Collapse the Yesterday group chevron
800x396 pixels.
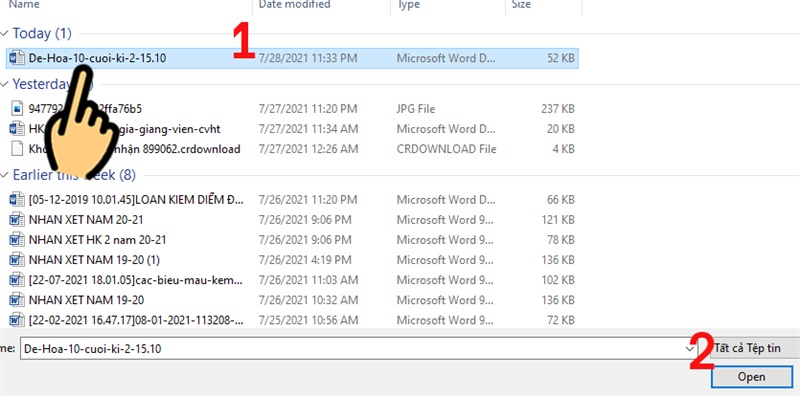pyautogui.click(x=5, y=84)
